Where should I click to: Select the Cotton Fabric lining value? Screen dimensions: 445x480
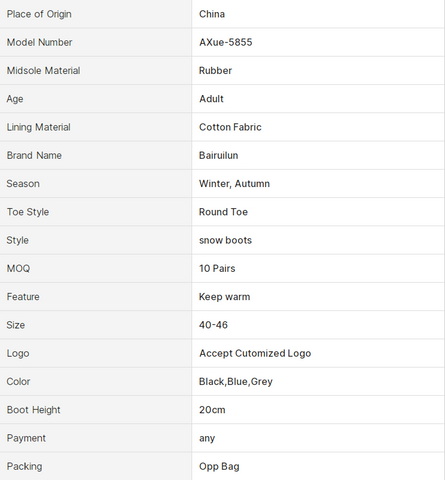230,127
